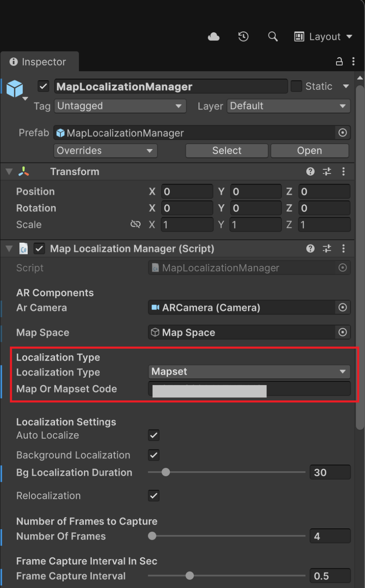Open Map Localization Manager script options menu
This screenshot has height=588, width=365.
pos(343,249)
